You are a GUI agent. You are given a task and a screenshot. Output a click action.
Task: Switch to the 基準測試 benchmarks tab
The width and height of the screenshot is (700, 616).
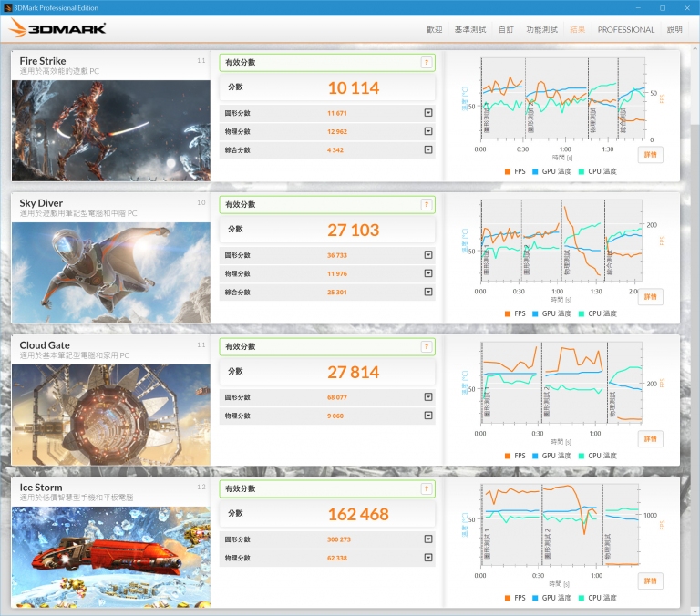(x=470, y=29)
